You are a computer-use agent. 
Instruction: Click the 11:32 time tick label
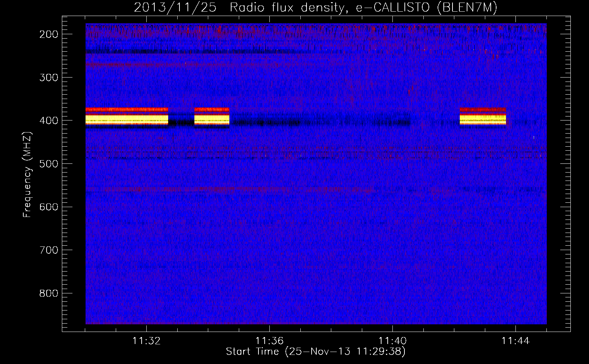146,341
